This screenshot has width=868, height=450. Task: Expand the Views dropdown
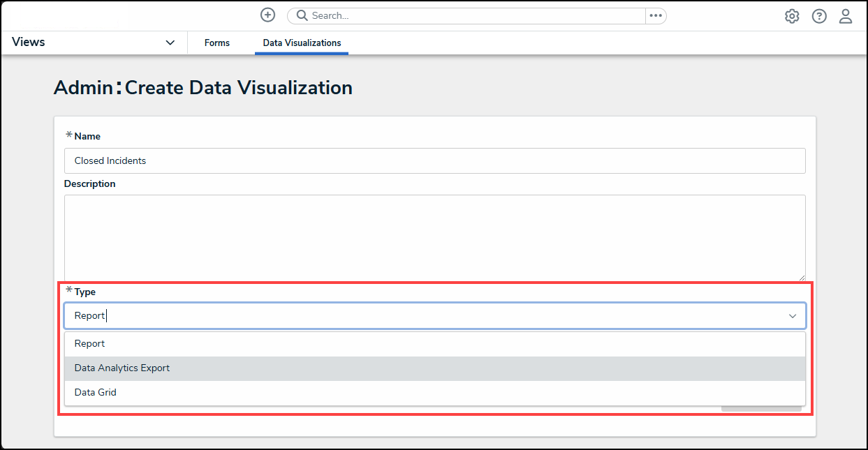[170, 43]
